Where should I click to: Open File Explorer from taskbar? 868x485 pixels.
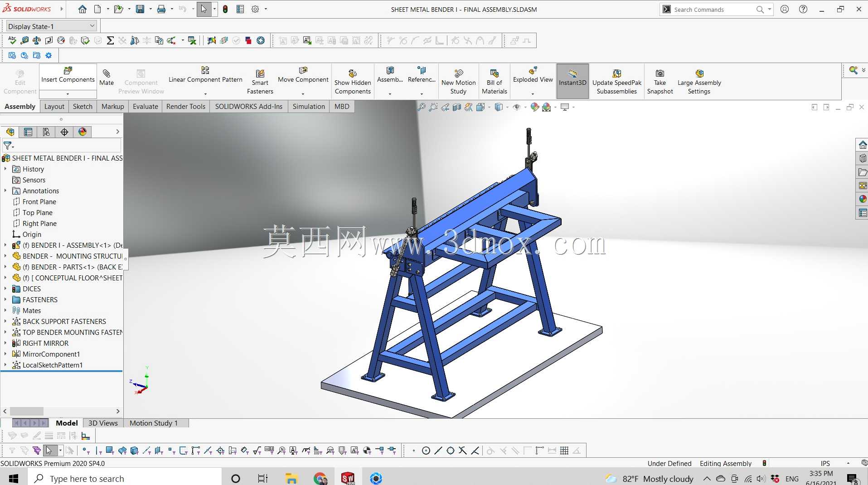tap(291, 478)
